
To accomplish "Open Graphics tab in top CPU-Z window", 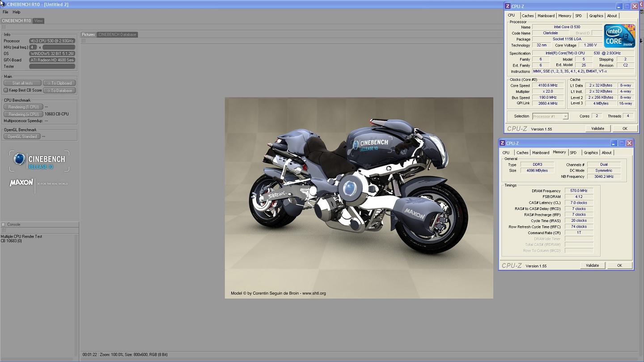I will pyautogui.click(x=596, y=16).
